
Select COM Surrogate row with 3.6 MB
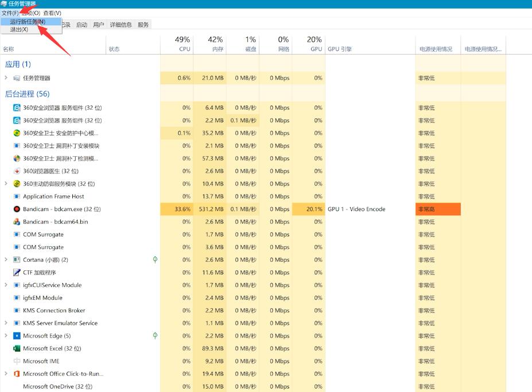coord(253,247)
